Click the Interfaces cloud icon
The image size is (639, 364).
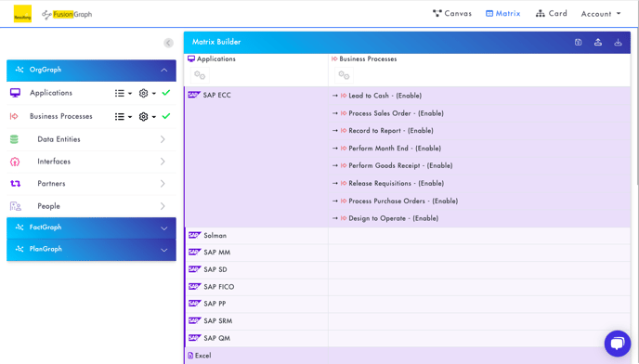[15, 162]
